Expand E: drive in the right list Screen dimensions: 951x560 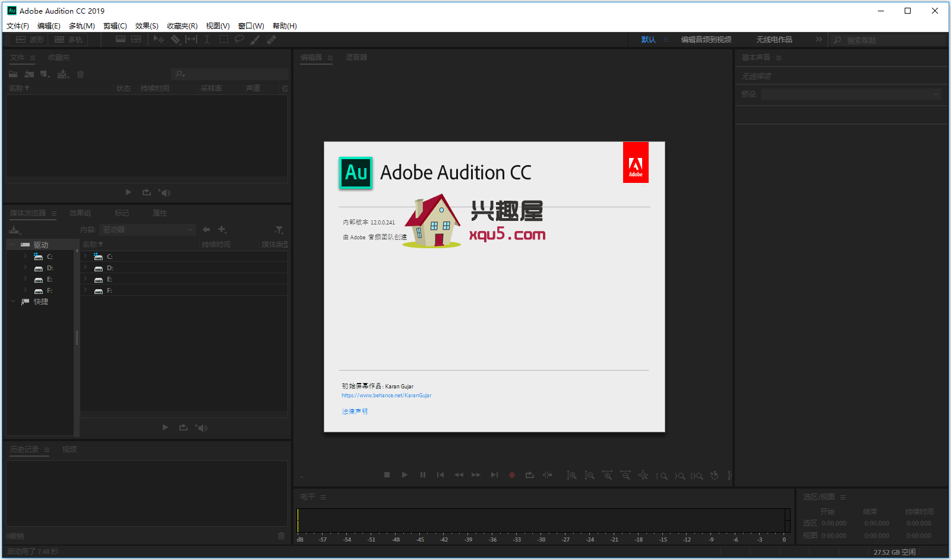(86, 279)
